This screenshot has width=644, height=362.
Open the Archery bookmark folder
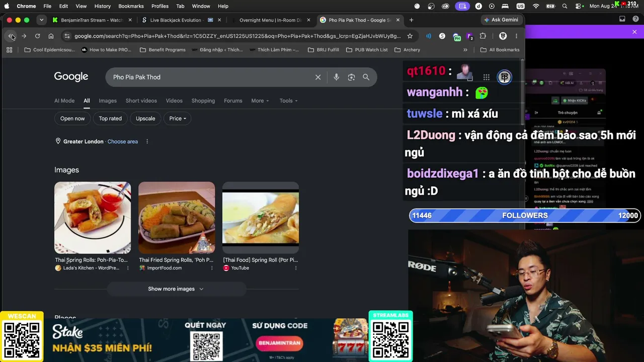pos(408,50)
